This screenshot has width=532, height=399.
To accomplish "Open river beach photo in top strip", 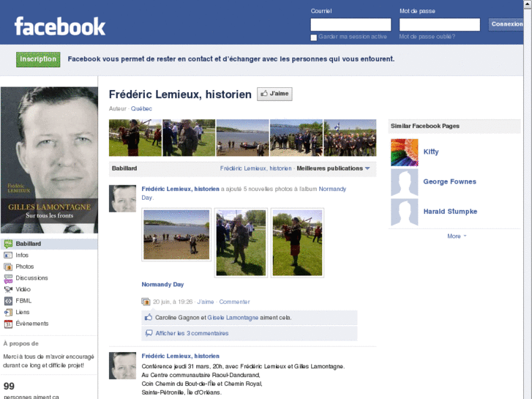I will pyautogui.click(x=243, y=138).
